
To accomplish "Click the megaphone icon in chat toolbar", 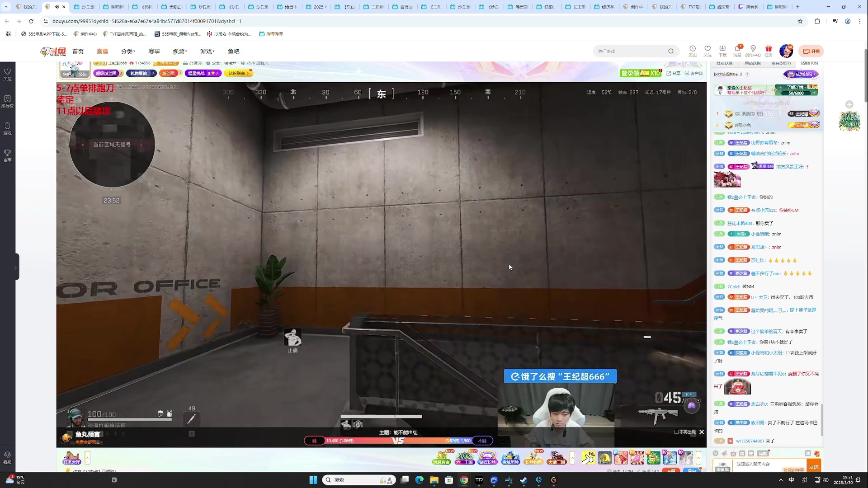I will pos(724,453).
